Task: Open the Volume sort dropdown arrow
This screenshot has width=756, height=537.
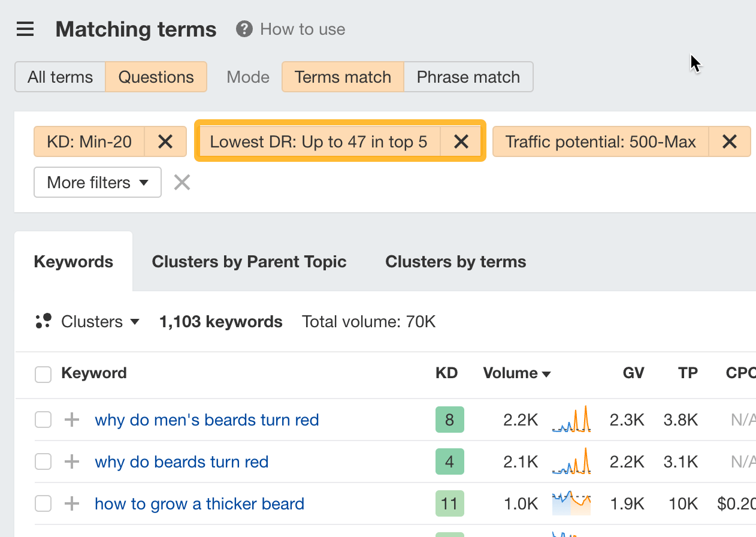Action: pyautogui.click(x=546, y=373)
